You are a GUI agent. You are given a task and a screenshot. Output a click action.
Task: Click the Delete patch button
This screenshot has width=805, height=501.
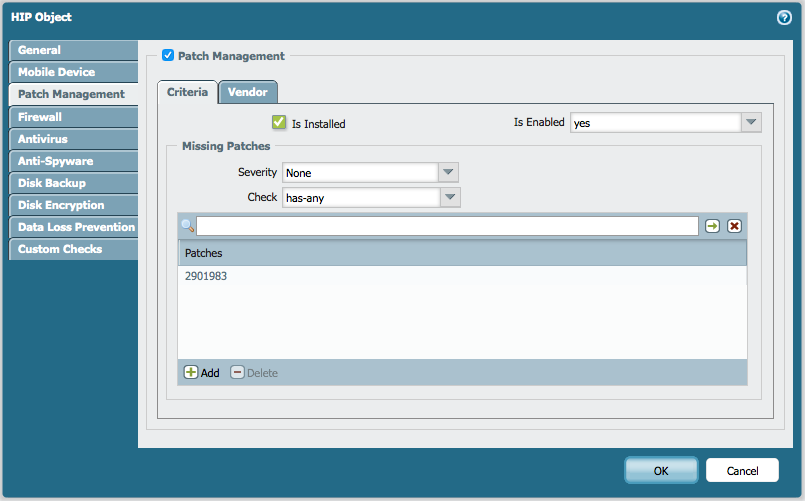click(x=254, y=373)
